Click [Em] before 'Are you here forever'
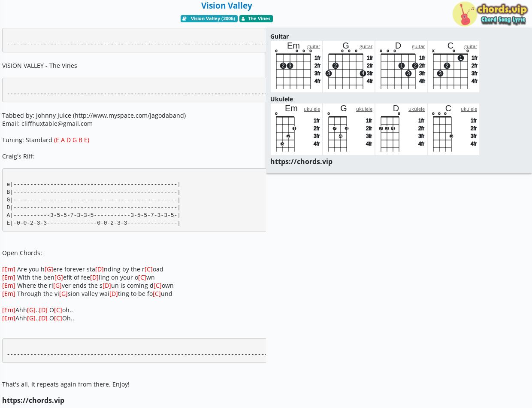 pyautogui.click(x=9, y=269)
